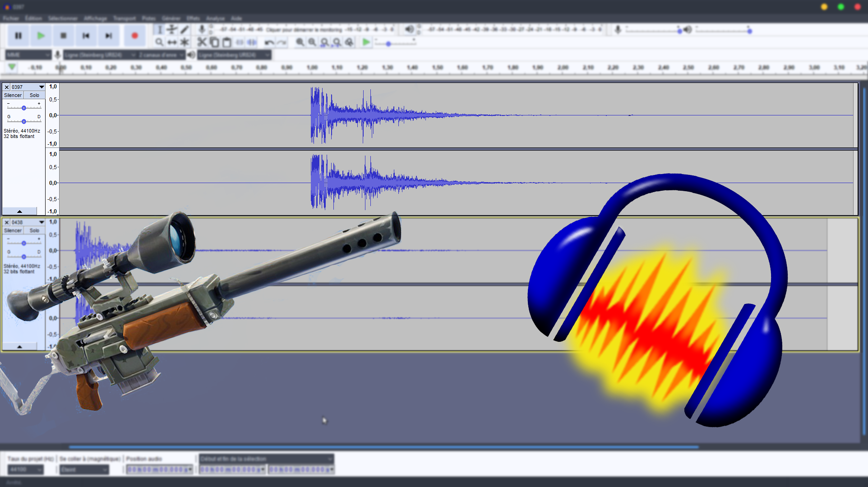Viewport: 868px width, 487px height.
Task: Zoom out of the waveform
Action: (312, 42)
